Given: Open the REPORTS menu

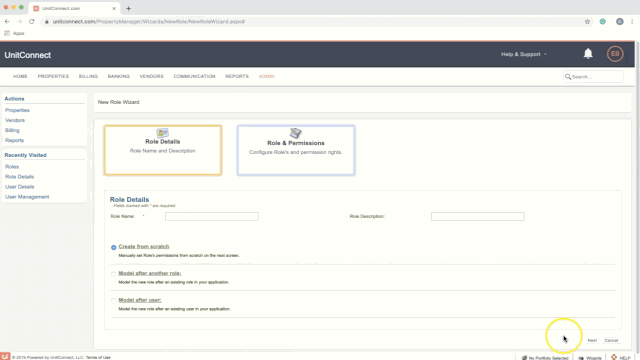Looking at the screenshot, I should [x=237, y=76].
